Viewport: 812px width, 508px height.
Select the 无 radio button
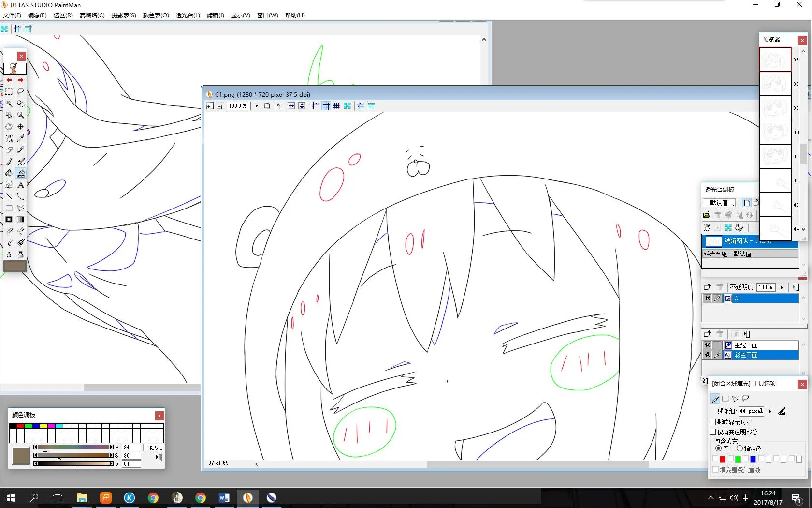[718, 448]
